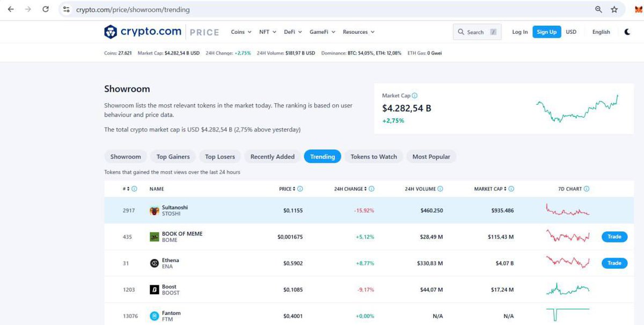The width and height of the screenshot is (644, 325).
Task: Click the crypto.com logo
Action: tap(143, 32)
